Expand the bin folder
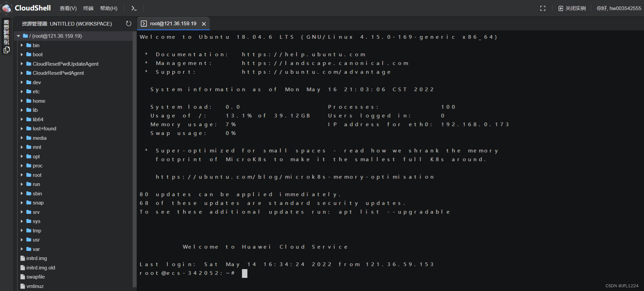Image resolution: width=644 pixels, height=291 pixels. coord(22,45)
